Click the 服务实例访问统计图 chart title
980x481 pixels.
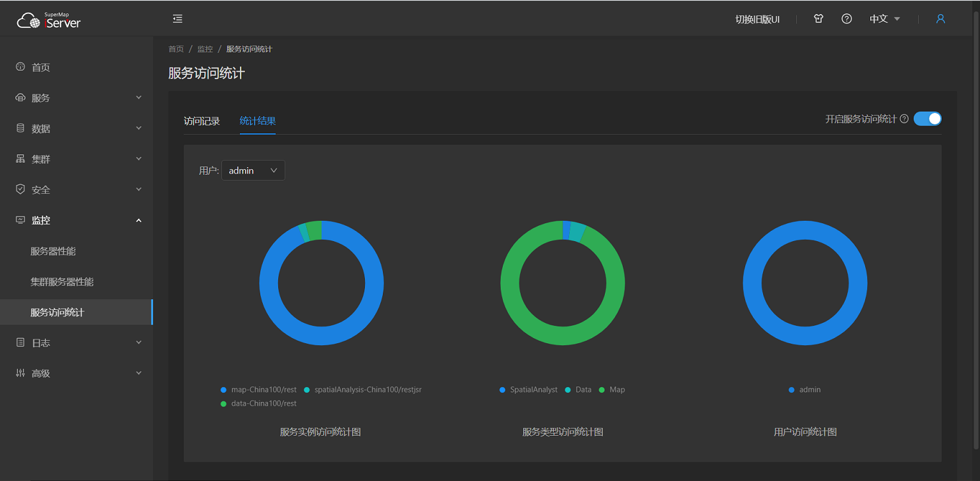pos(320,432)
